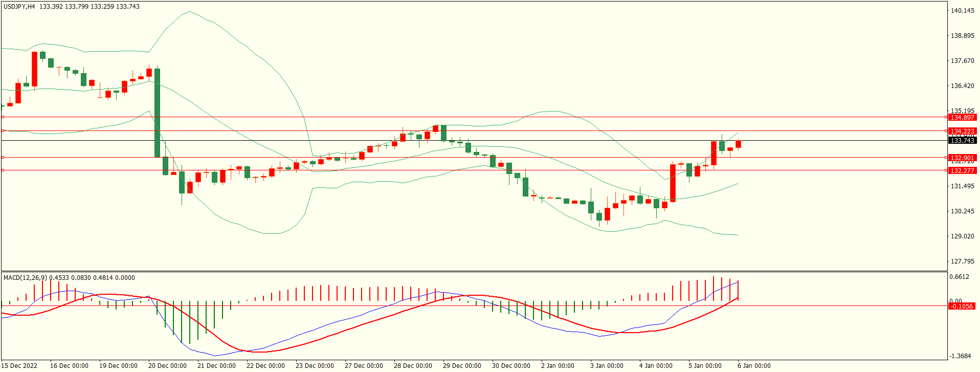
Task: Click the USDJPY,H4 chart title text
Action: coord(19,7)
